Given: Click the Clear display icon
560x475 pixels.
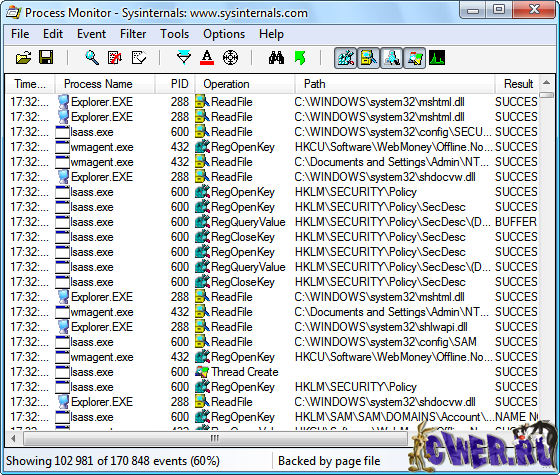Looking at the screenshot, I should pyautogui.click(x=139, y=58).
